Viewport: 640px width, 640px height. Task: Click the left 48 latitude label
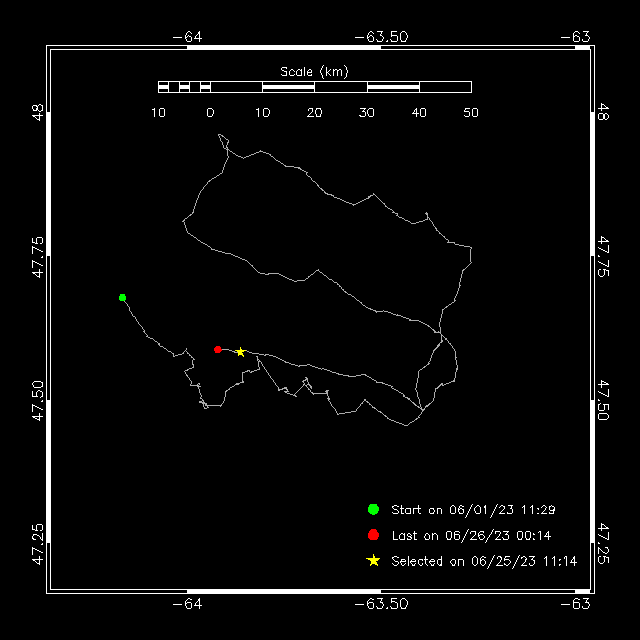coord(38,112)
